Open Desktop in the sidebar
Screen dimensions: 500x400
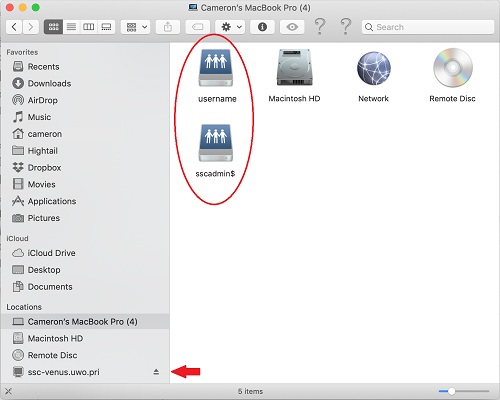(x=85, y=270)
